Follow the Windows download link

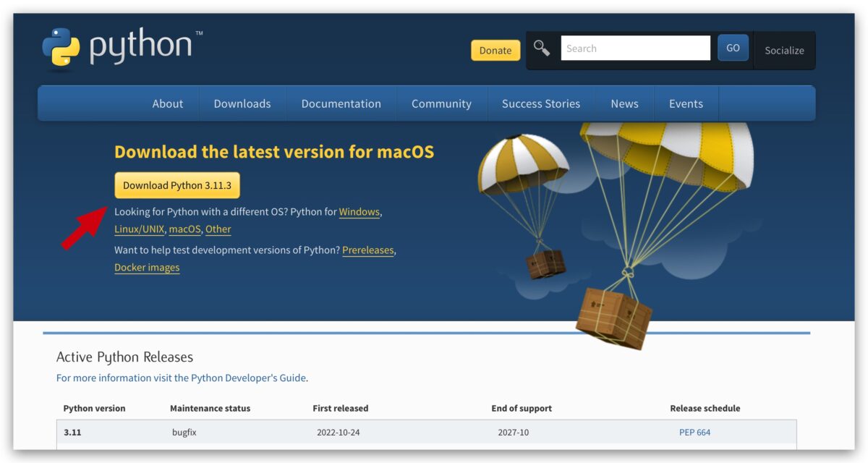(359, 212)
